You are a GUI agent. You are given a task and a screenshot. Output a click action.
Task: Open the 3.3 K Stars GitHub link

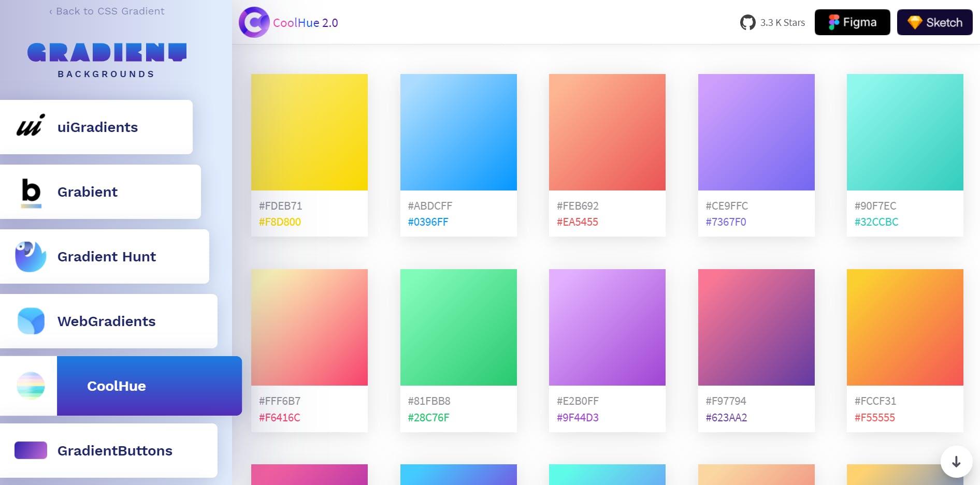(772, 22)
